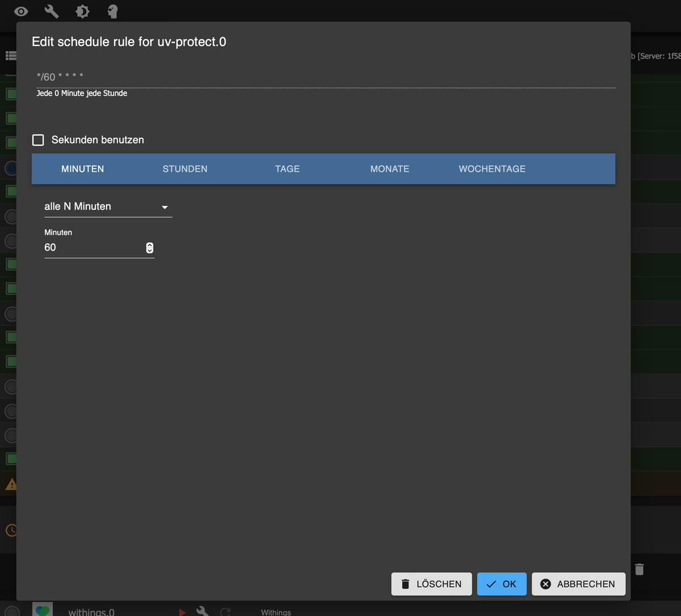Click the 'Jede 0 Minute jede Stunde' description
681x616 pixels.
tap(82, 93)
